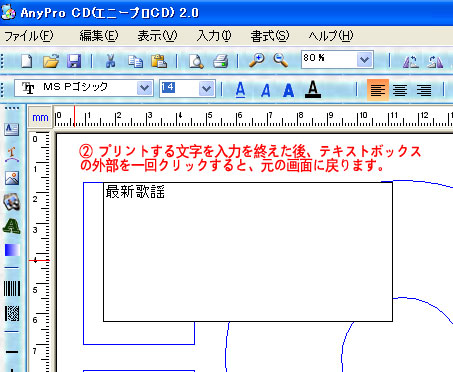
Task: Click the font color A button
Action: [313, 89]
